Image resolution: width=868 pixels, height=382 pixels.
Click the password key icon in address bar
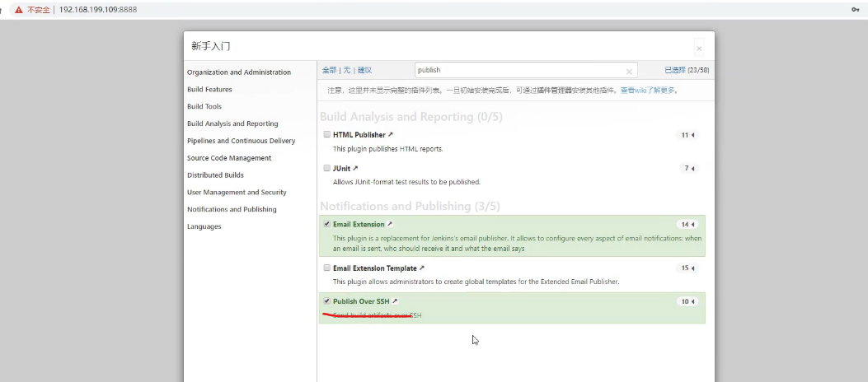pos(855,9)
